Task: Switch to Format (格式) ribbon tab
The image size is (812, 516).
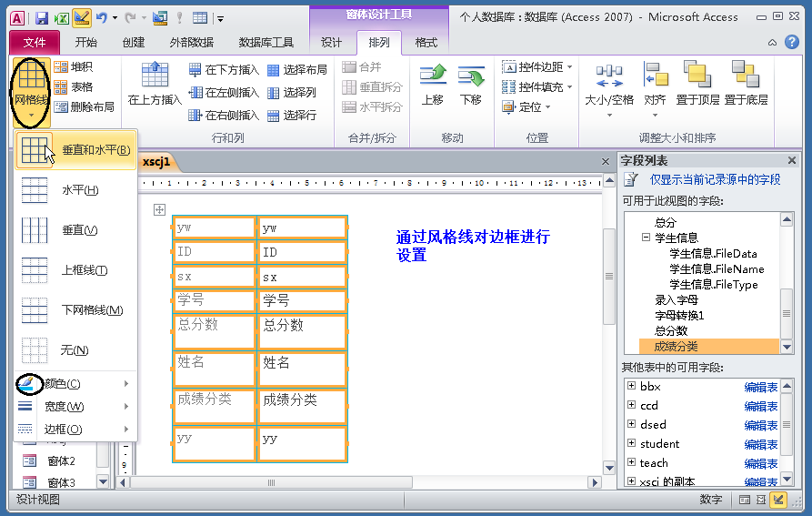Action: tap(426, 43)
